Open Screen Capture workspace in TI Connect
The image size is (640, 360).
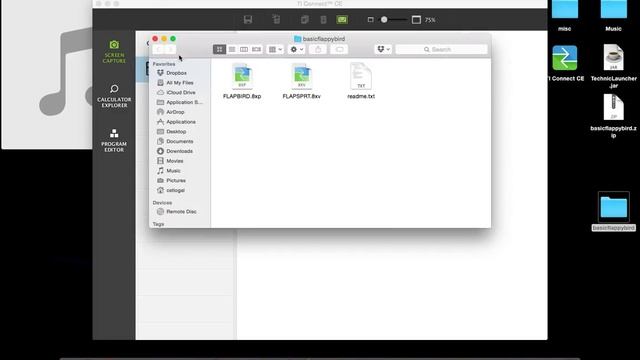click(x=114, y=52)
